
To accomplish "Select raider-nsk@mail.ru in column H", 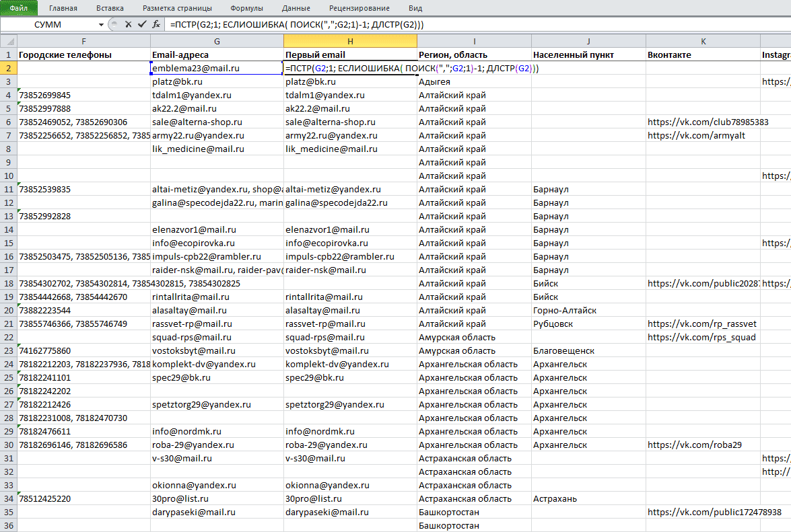I will (350, 270).
